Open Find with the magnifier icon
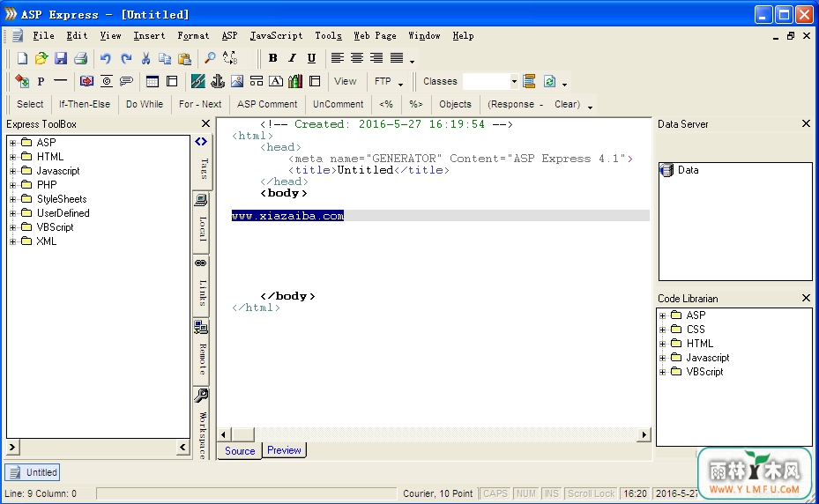Image resolution: width=819 pixels, height=504 pixels. coord(210,58)
